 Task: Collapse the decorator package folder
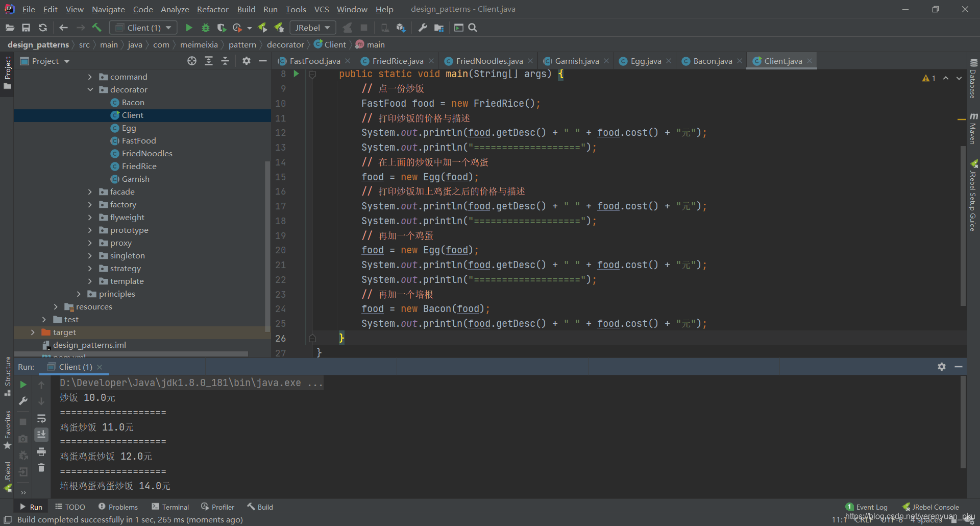tap(90, 89)
